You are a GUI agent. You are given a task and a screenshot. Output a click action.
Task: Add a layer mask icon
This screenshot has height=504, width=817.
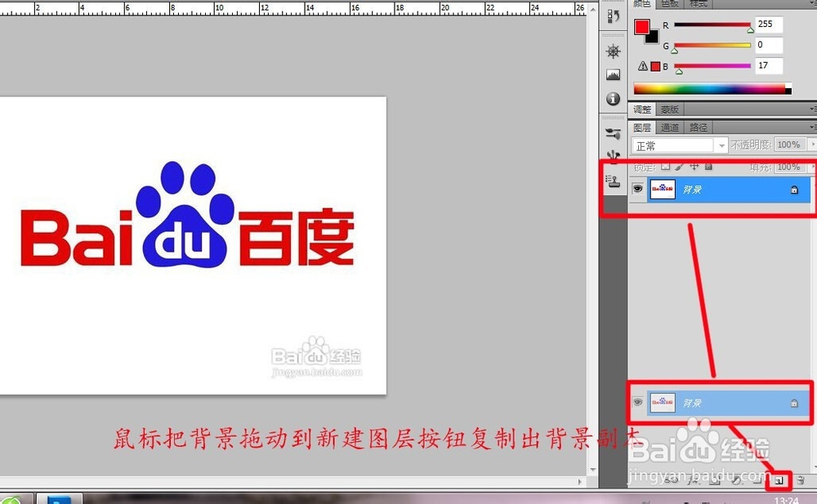coord(714,480)
